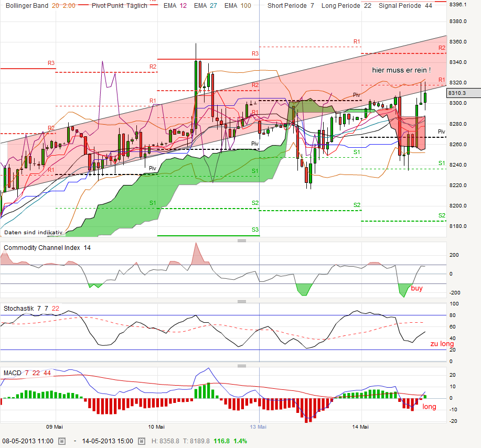Viewport: 481px width, 448px height.
Task: Select the annotation 'hier muss er rein !'
Action: [401, 70]
